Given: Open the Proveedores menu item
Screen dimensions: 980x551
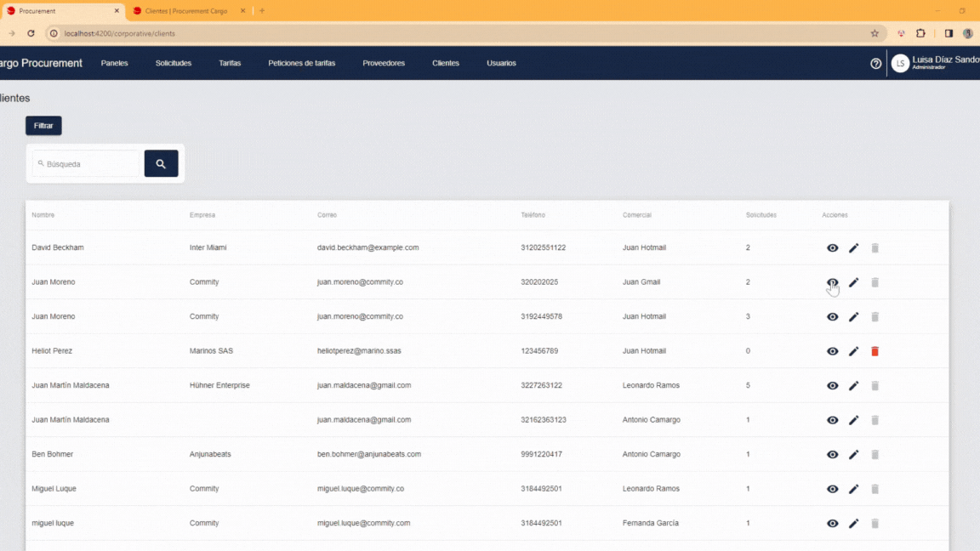Looking at the screenshot, I should [384, 64].
